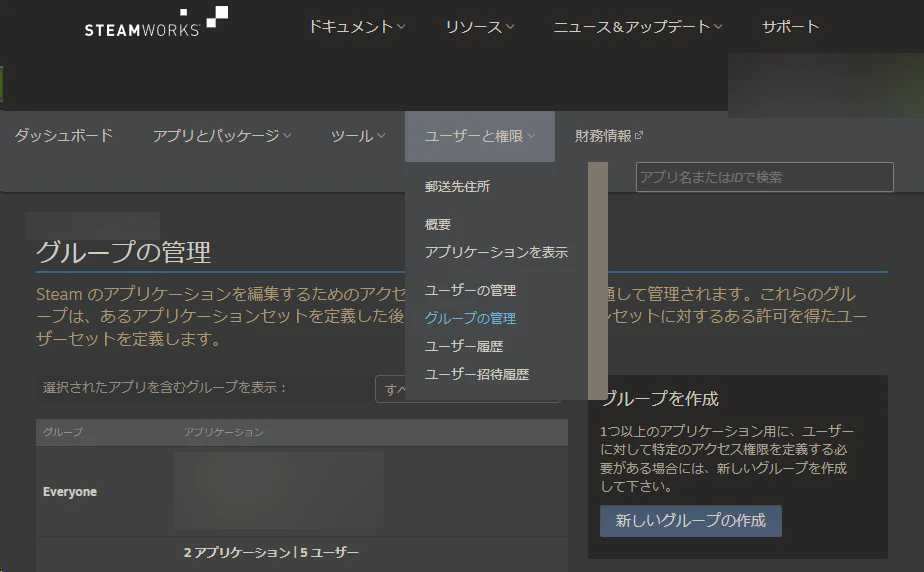Focus the アプリ名またはIDで検索 search box

tap(764, 177)
